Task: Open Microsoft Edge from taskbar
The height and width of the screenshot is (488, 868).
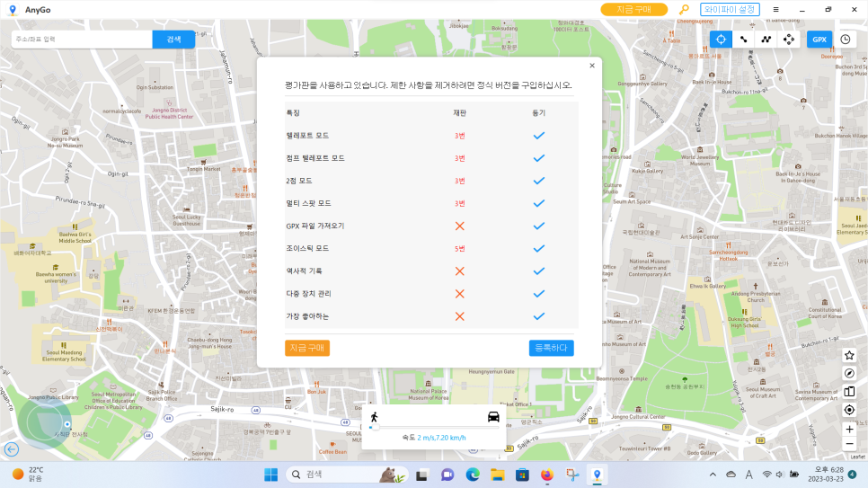Action: coord(473,475)
